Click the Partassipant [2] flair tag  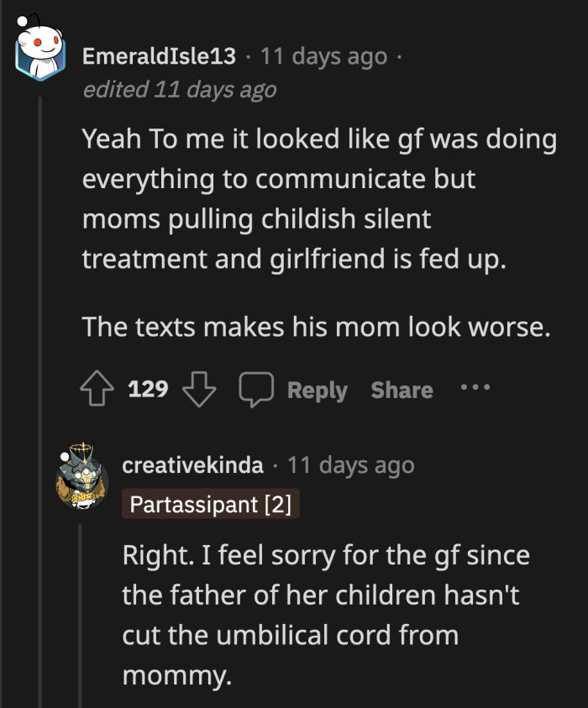tap(210, 505)
